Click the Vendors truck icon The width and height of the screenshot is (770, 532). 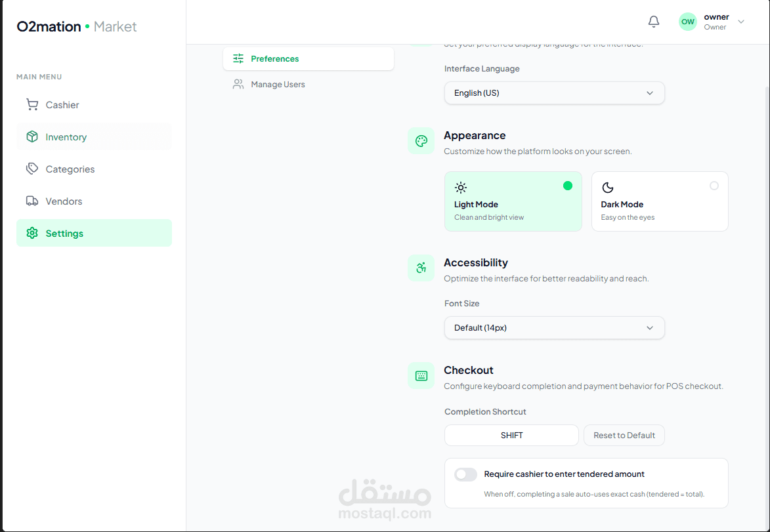coord(32,201)
